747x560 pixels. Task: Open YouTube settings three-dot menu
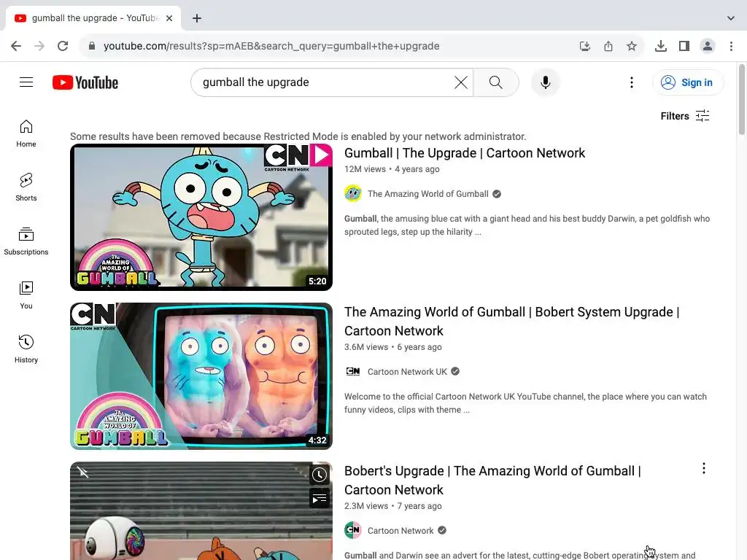tap(632, 82)
